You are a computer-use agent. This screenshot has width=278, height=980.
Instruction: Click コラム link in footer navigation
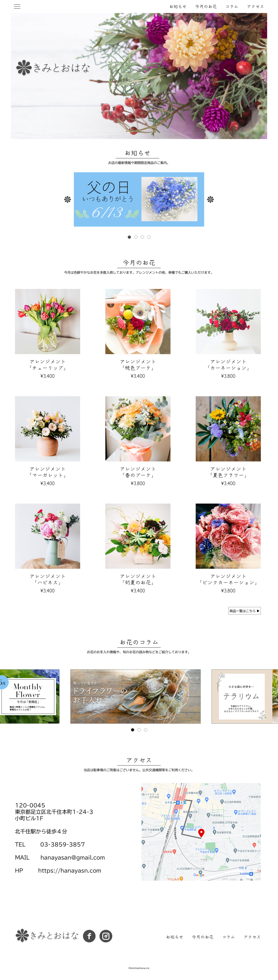[x=229, y=937]
